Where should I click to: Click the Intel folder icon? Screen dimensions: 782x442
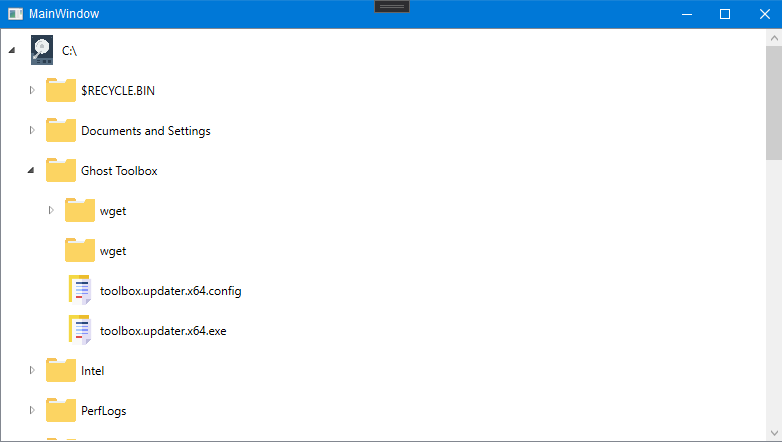(x=61, y=370)
